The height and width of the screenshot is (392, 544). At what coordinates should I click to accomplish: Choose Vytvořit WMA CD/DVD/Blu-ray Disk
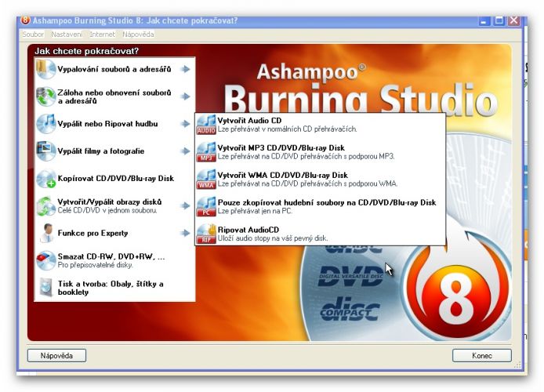320,180
